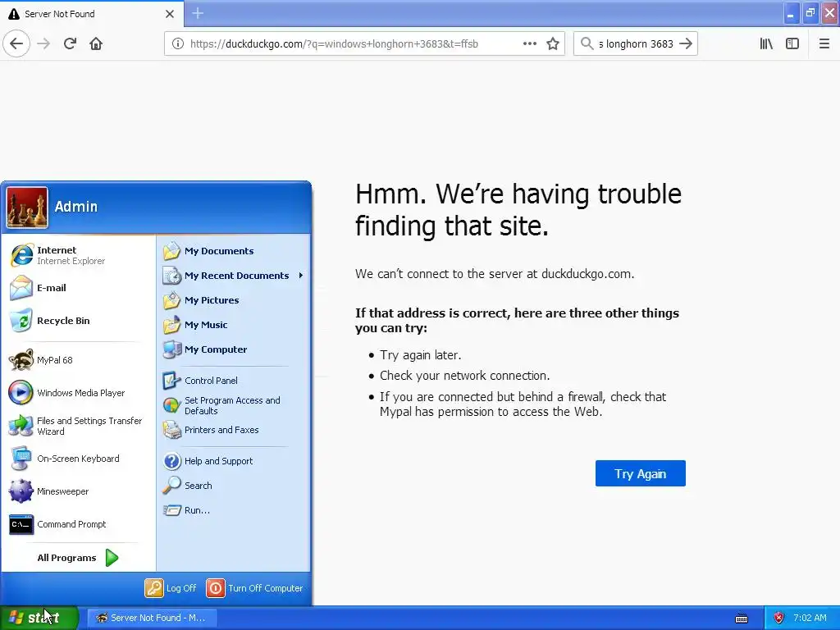Click the Windows start button

(x=39, y=618)
